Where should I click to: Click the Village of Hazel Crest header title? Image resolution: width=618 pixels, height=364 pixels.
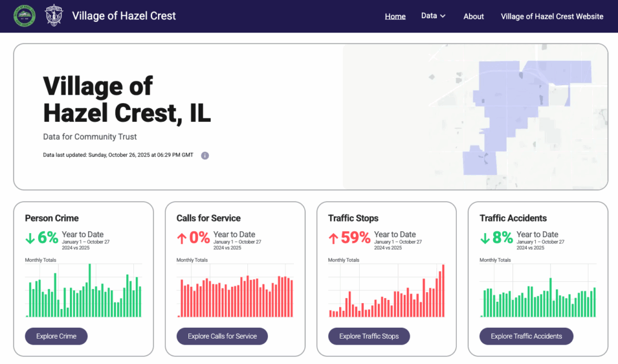pos(124,16)
